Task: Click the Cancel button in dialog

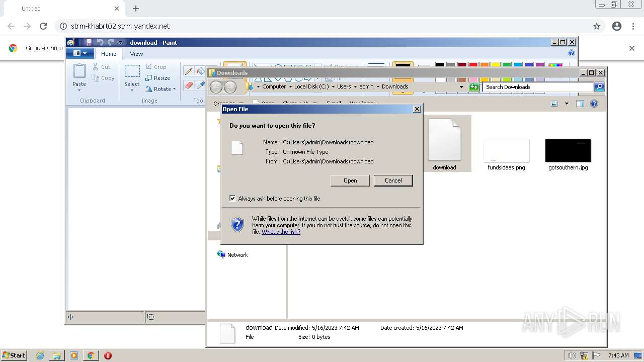Action: [x=393, y=180]
